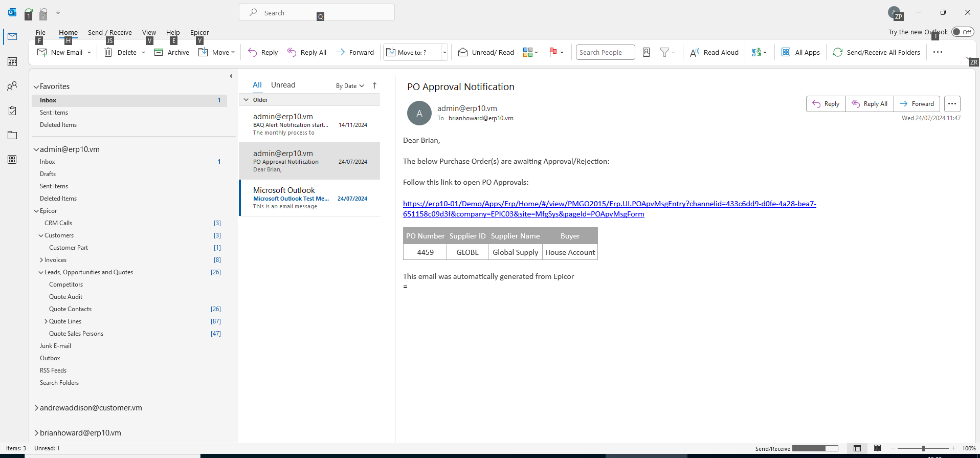Archive the selected email
This screenshot has height=458, width=980.
[172, 52]
